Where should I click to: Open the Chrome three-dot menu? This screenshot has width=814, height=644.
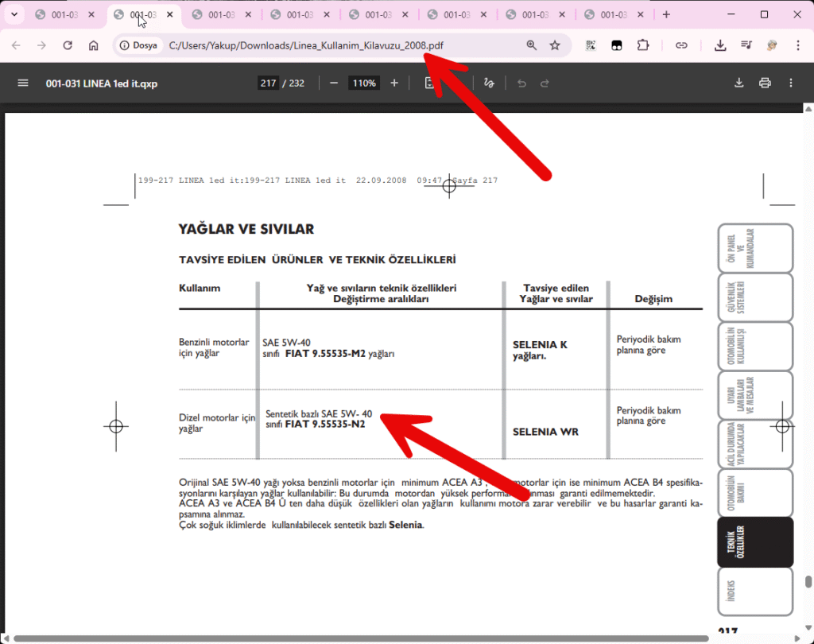tap(797, 45)
